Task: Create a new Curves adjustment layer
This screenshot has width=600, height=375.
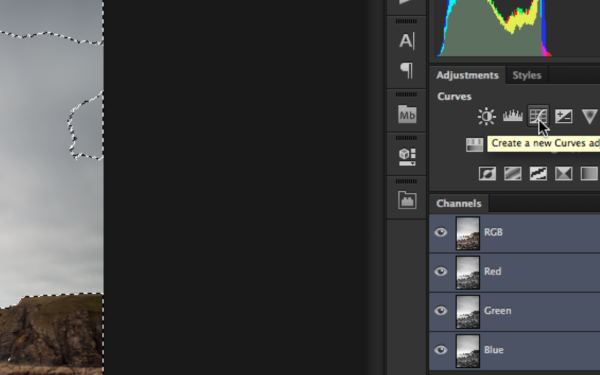Action: [x=538, y=116]
